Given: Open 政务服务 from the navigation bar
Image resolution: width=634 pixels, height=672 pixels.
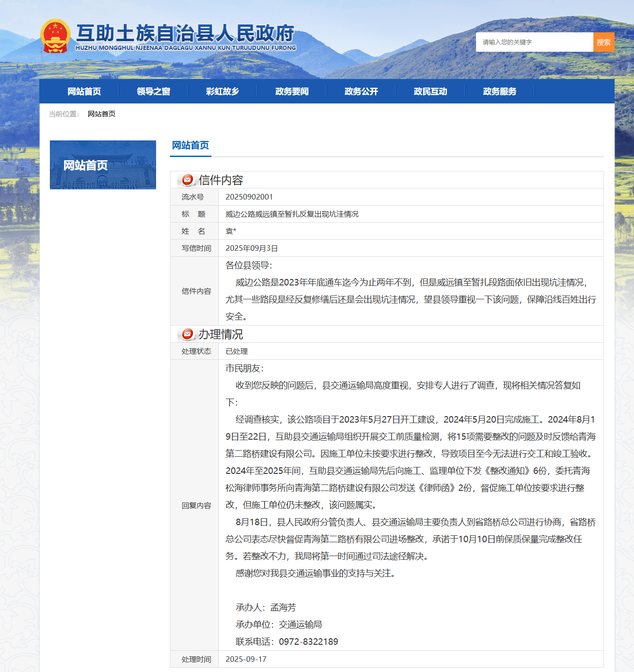Looking at the screenshot, I should (500, 91).
